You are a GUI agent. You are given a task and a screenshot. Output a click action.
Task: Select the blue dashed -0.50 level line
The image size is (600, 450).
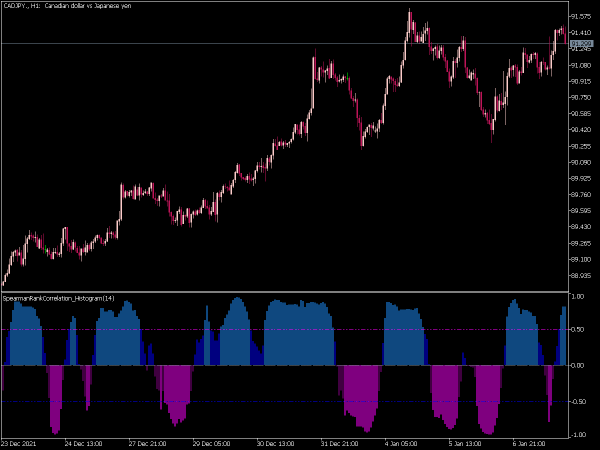[285, 401]
